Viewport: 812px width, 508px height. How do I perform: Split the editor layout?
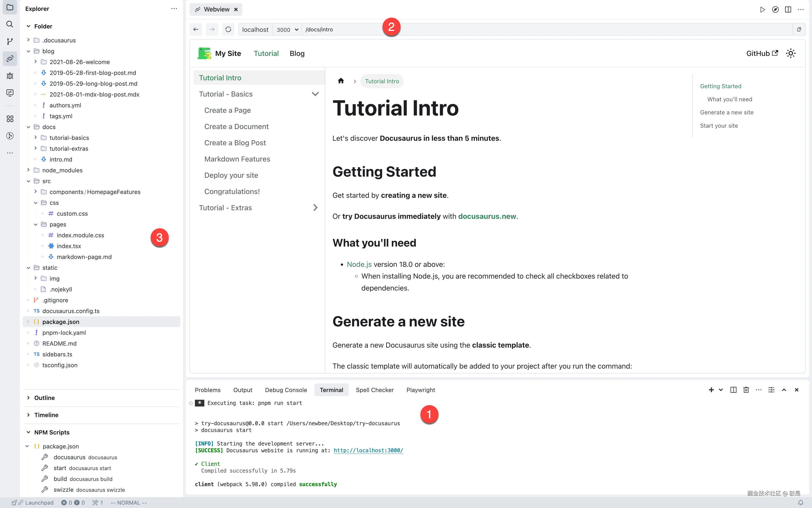click(788, 9)
